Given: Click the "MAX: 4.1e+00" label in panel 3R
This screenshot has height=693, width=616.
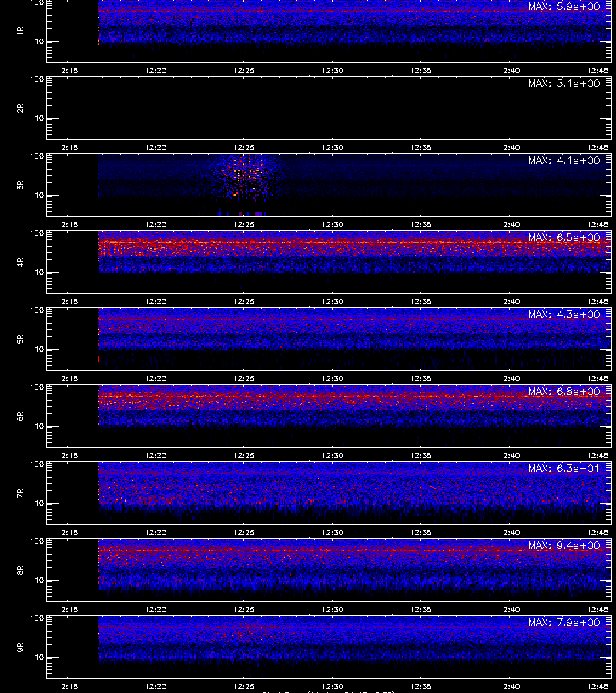Looking at the screenshot, I should pos(564,160).
